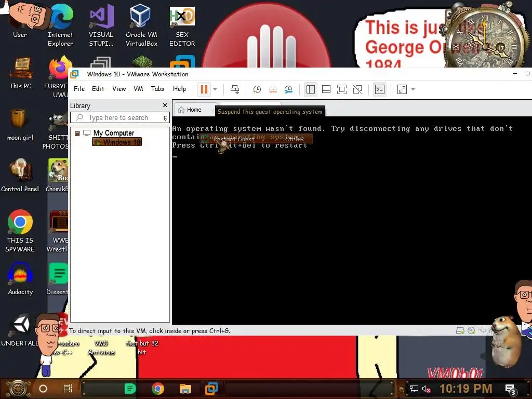Click the Revert to snapshot icon
This screenshot has height=399, width=532.
pyautogui.click(x=273, y=89)
